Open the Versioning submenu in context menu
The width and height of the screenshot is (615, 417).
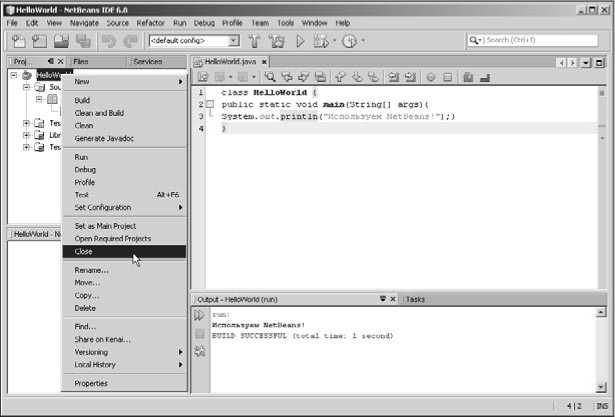coord(124,352)
